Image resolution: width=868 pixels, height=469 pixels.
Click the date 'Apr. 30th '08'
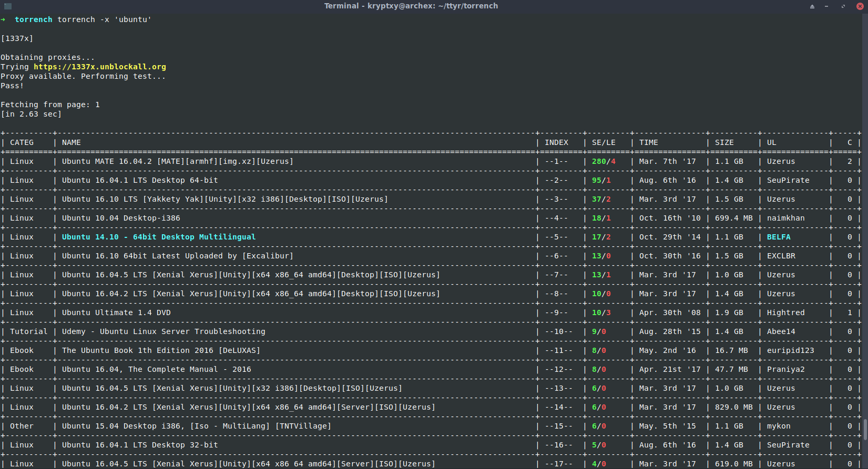click(670, 312)
